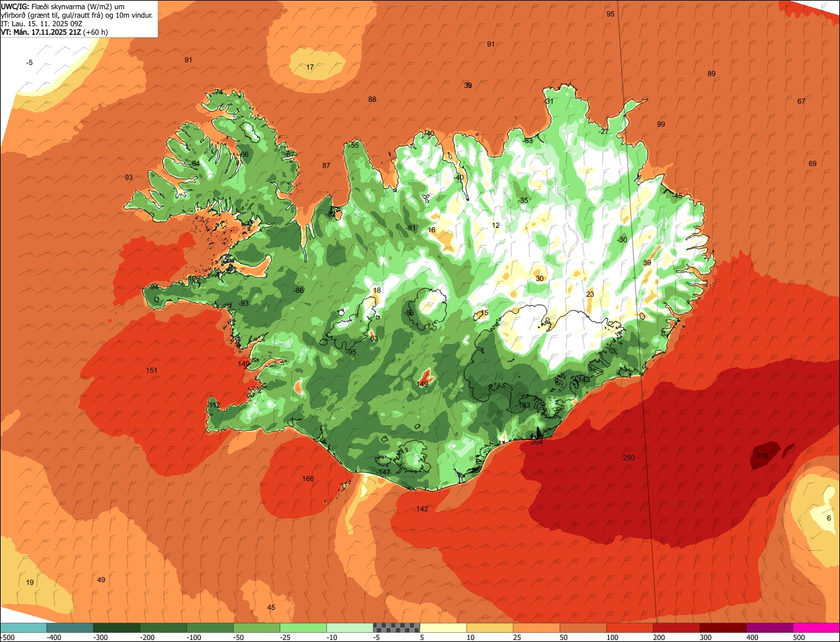
Task: Click the 17 value in the yellow patch
Action: pyautogui.click(x=310, y=67)
